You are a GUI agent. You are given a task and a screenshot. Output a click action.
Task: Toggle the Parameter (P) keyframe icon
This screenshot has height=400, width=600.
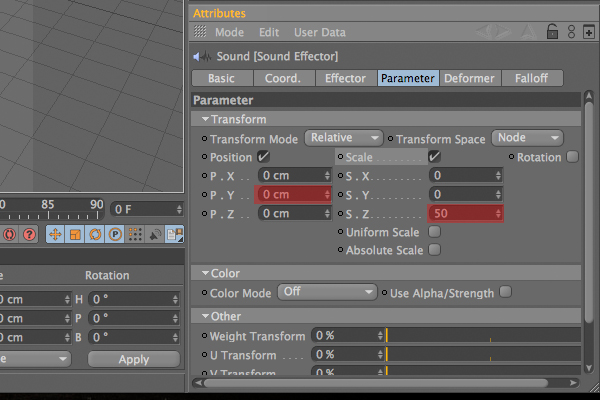pos(115,234)
